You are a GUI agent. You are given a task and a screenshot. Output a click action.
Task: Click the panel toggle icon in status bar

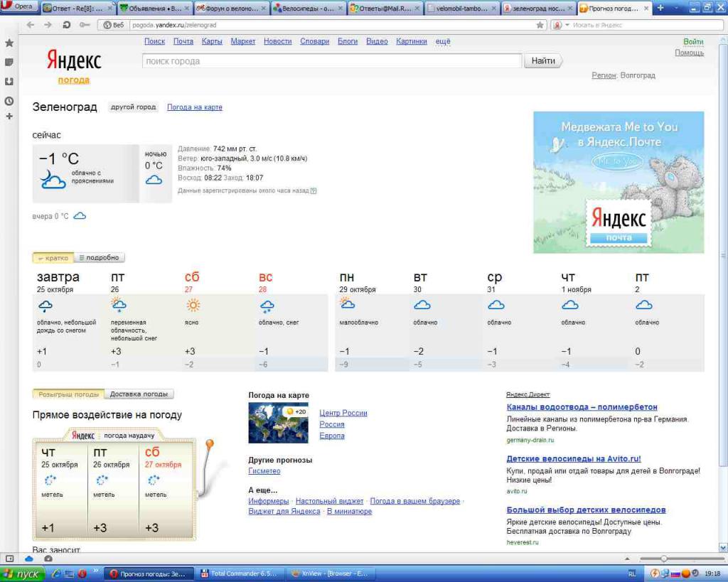(9, 559)
